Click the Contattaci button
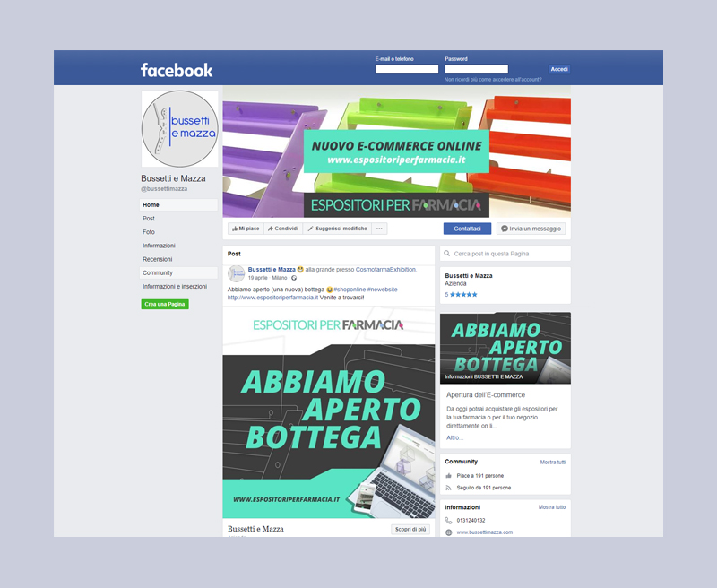This screenshot has height=588, width=717. point(467,229)
